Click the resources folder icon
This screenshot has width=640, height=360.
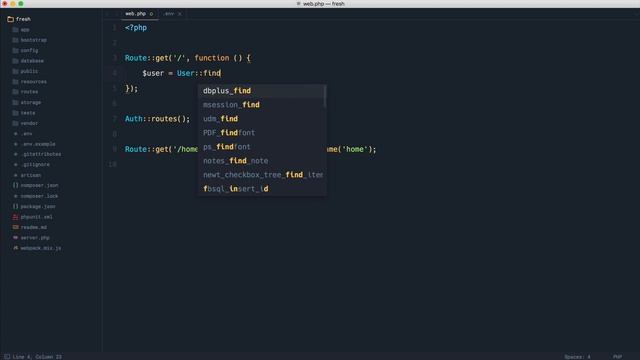pos(16,82)
